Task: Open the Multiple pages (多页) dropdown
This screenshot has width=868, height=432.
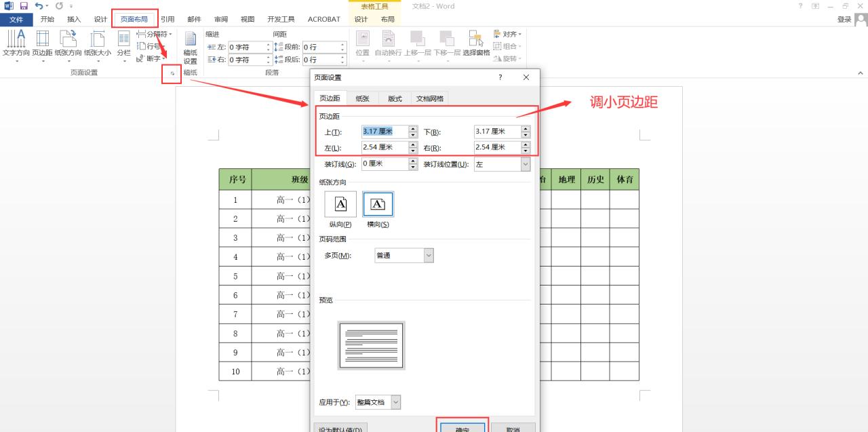Action: tap(404, 256)
